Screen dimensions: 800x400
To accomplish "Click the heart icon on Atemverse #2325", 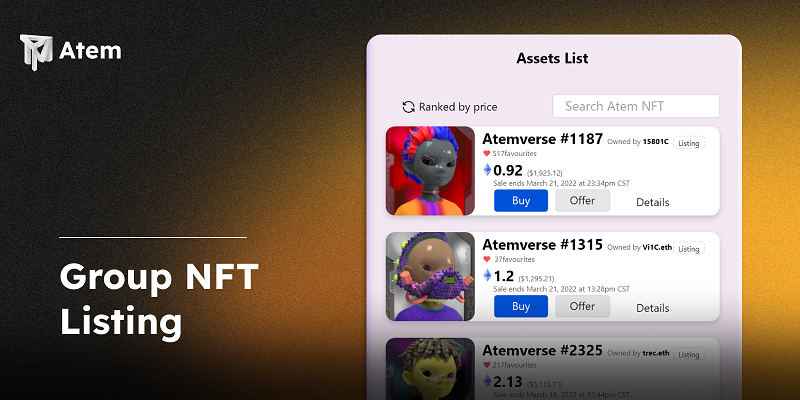I will coord(487,365).
